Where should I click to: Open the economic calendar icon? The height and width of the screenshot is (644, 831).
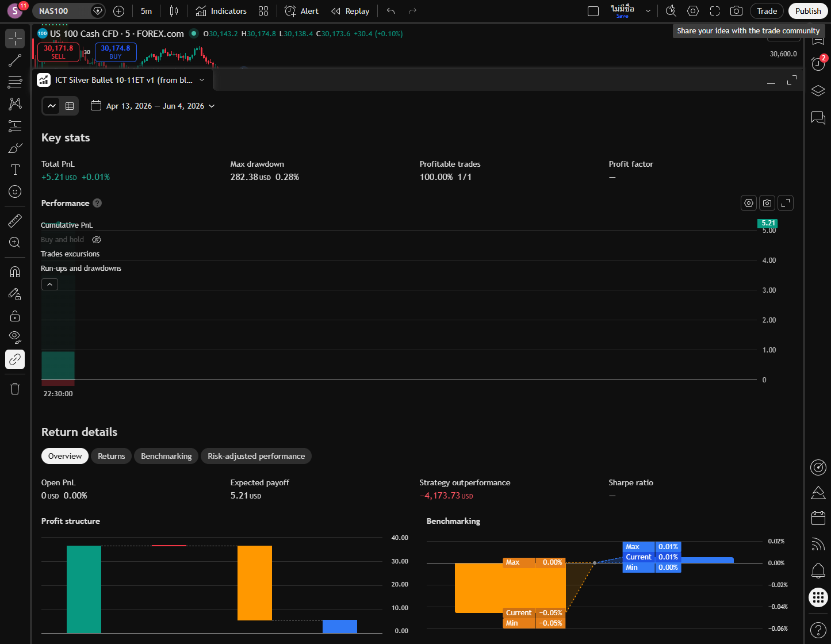(818, 517)
